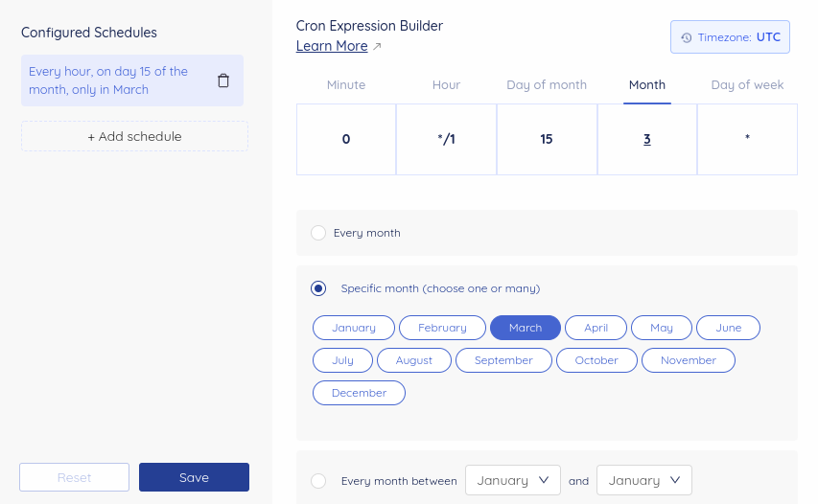Viewport: 818px width, 504px height.
Task: Toggle the April month chip
Action: pos(596,328)
